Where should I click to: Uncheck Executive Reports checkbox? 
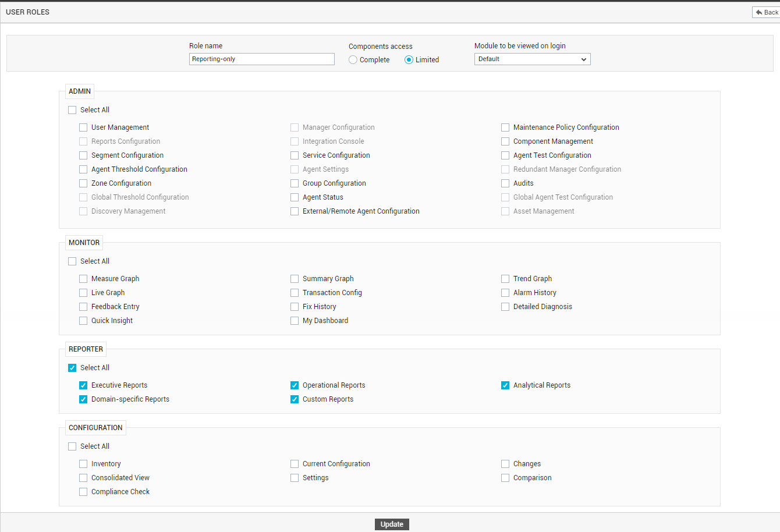[83, 385]
